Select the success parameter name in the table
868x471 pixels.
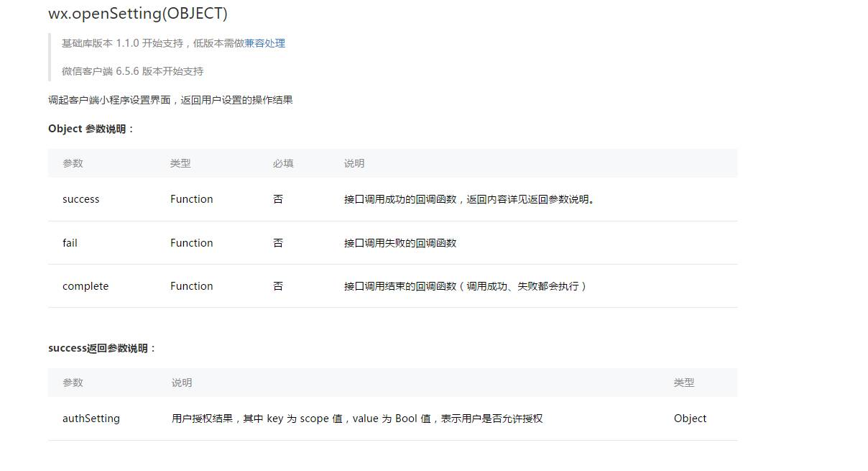(80, 199)
